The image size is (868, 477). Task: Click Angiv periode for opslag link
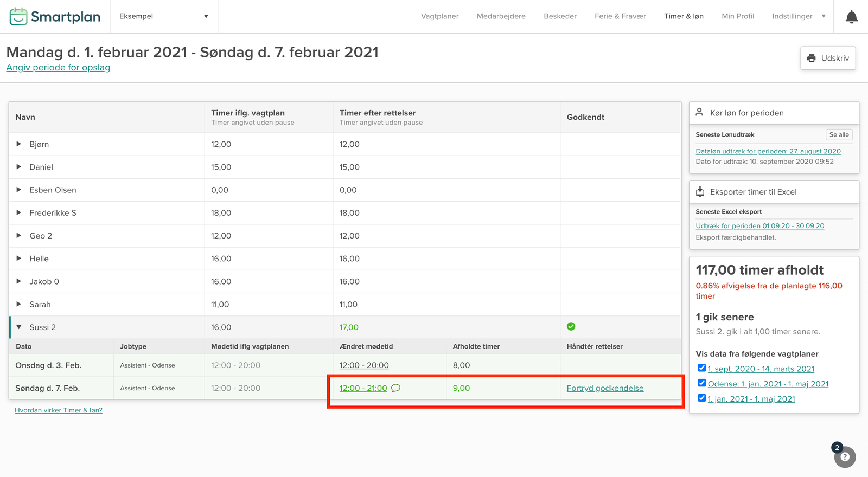(x=58, y=68)
